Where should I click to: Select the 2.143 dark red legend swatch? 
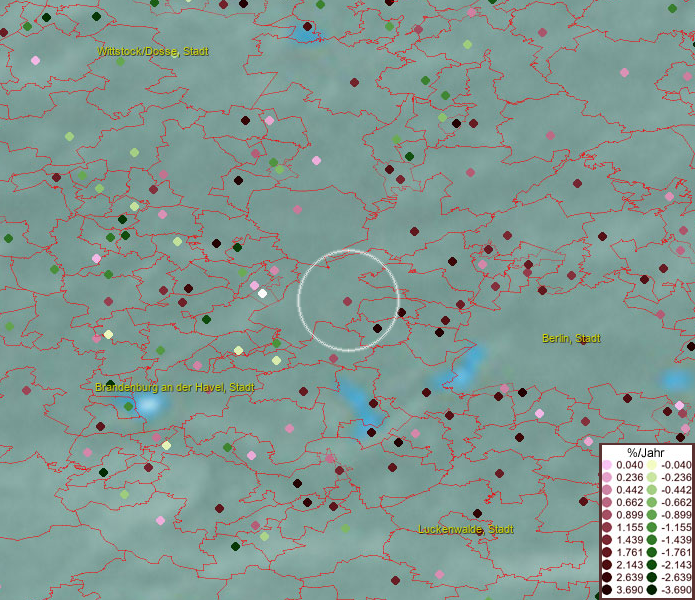pyautogui.click(x=607, y=565)
